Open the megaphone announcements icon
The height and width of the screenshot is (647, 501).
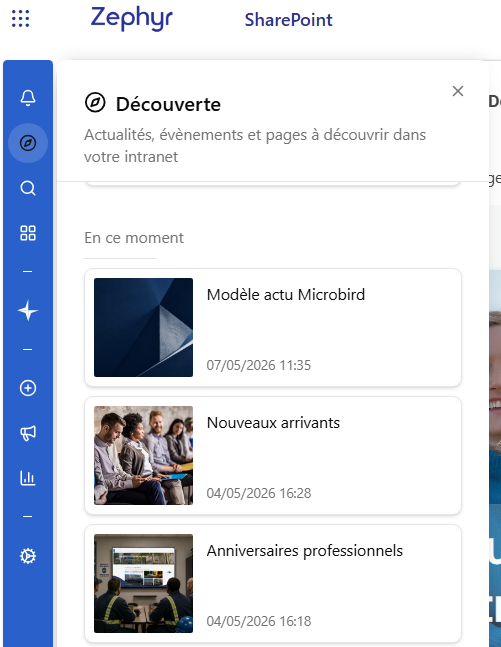click(x=28, y=433)
